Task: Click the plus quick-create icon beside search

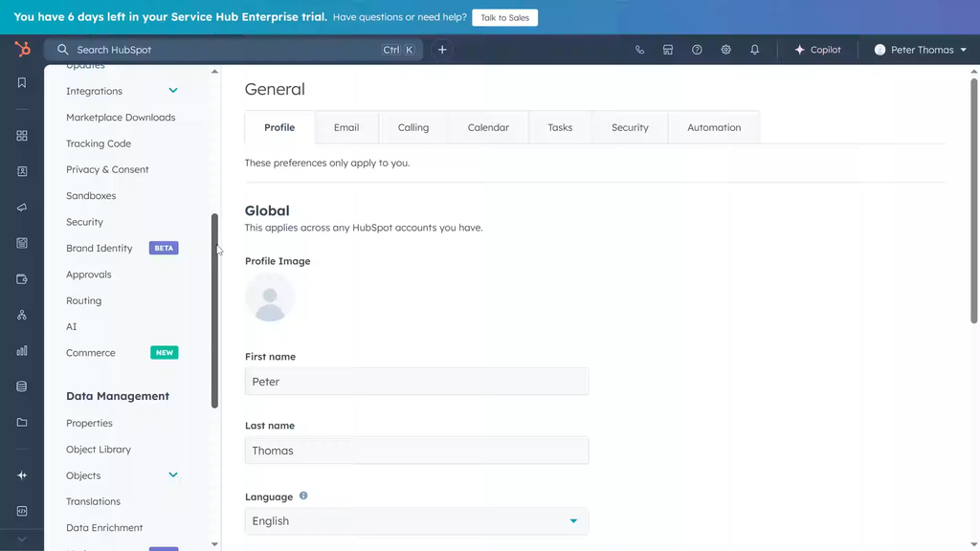Action: click(x=442, y=50)
